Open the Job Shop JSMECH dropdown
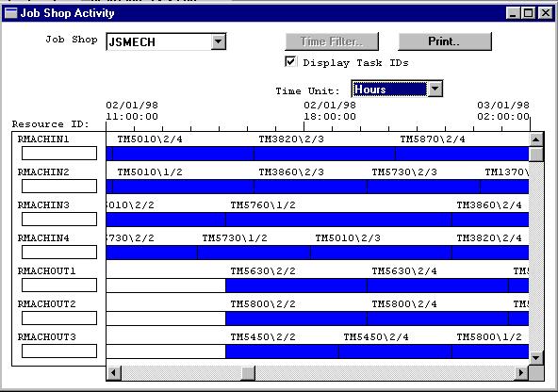 [x=219, y=42]
